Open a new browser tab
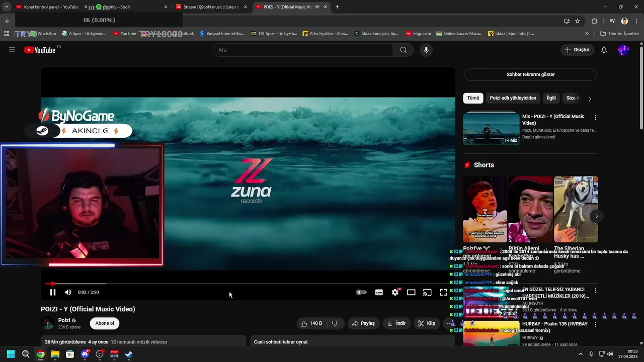Image resolution: width=644 pixels, height=362 pixels. (337, 7)
